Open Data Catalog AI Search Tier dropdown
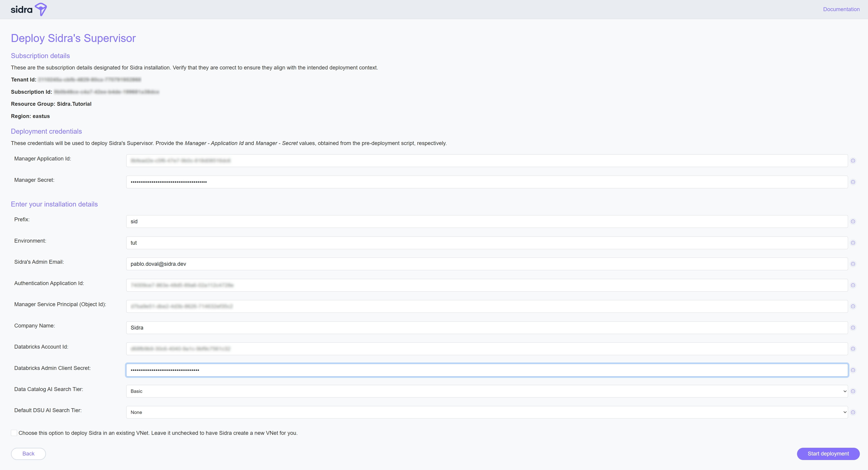868x470 pixels. point(487,391)
